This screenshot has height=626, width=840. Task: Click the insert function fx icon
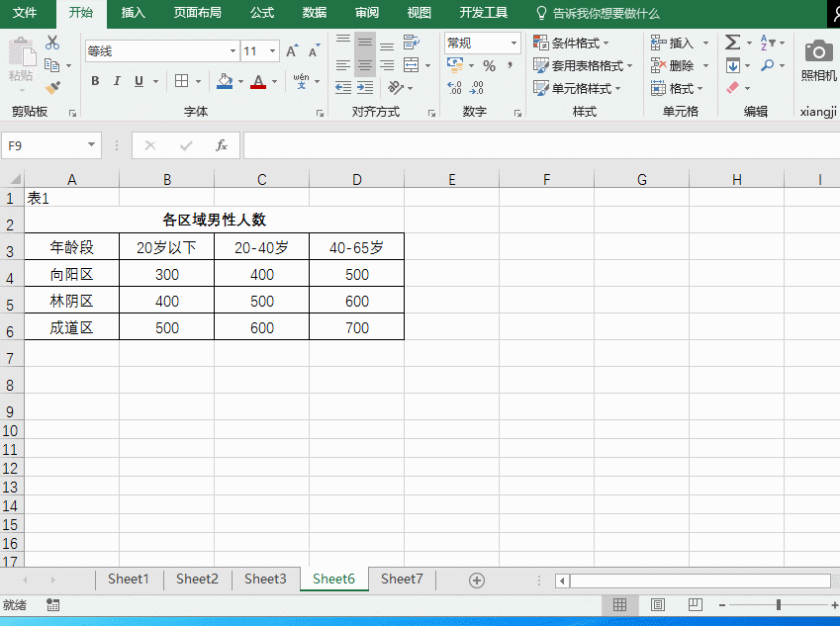(x=222, y=145)
